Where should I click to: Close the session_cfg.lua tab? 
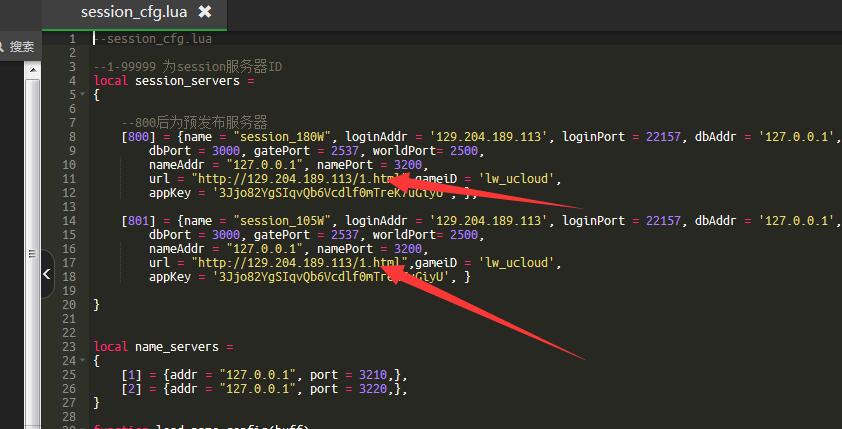pyautogui.click(x=205, y=13)
